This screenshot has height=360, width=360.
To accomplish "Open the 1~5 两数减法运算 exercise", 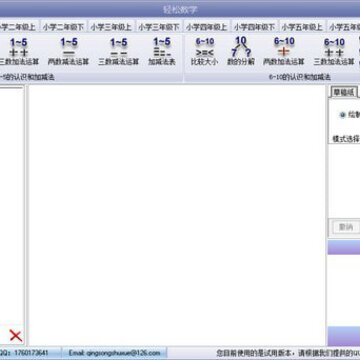I will tap(69, 51).
